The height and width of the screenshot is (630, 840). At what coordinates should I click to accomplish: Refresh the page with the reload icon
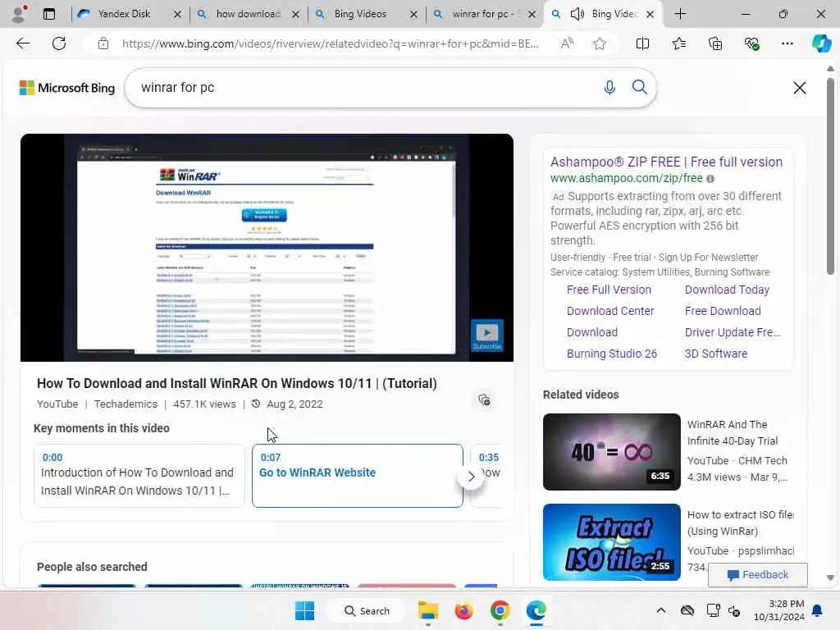pyautogui.click(x=59, y=43)
